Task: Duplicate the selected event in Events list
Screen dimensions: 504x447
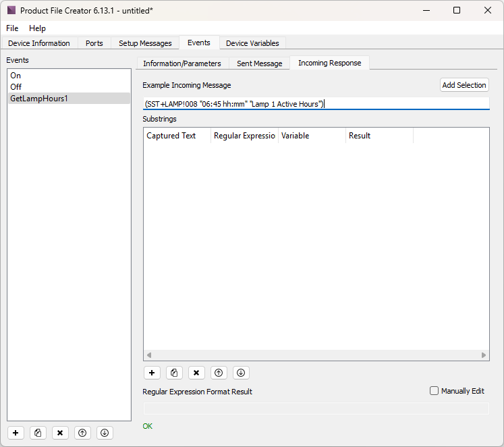Action: 38,433
